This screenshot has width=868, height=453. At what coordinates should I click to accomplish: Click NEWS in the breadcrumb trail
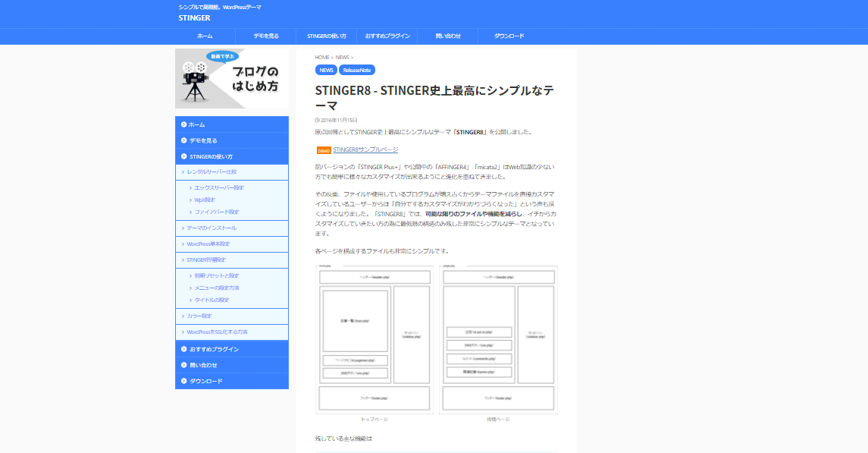tap(342, 58)
